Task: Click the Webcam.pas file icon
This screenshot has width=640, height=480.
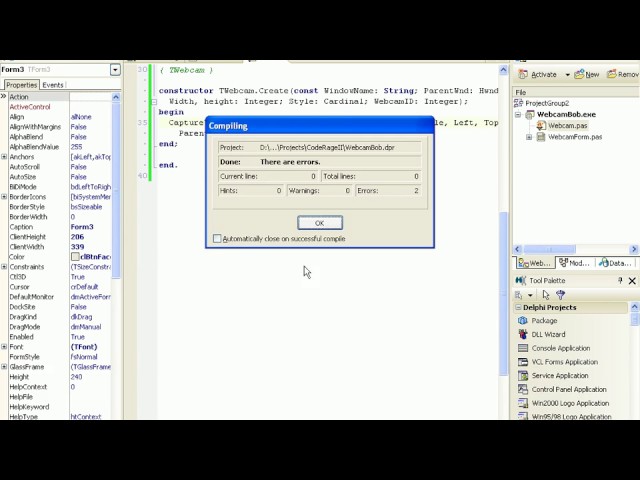Action: tap(541, 126)
